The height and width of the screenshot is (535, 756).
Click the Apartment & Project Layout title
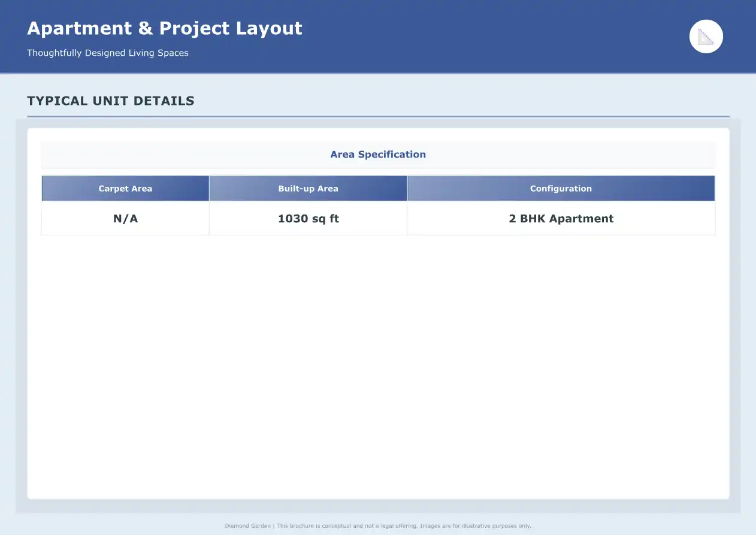coord(165,28)
